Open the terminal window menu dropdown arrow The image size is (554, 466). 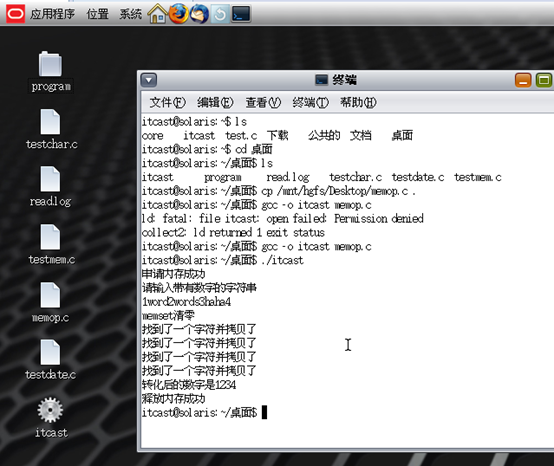point(149,80)
